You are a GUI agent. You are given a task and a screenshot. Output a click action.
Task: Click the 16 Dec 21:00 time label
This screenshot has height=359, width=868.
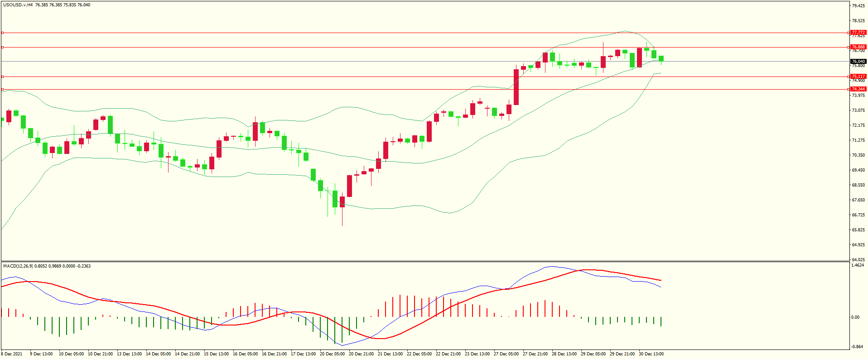(274, 354)
